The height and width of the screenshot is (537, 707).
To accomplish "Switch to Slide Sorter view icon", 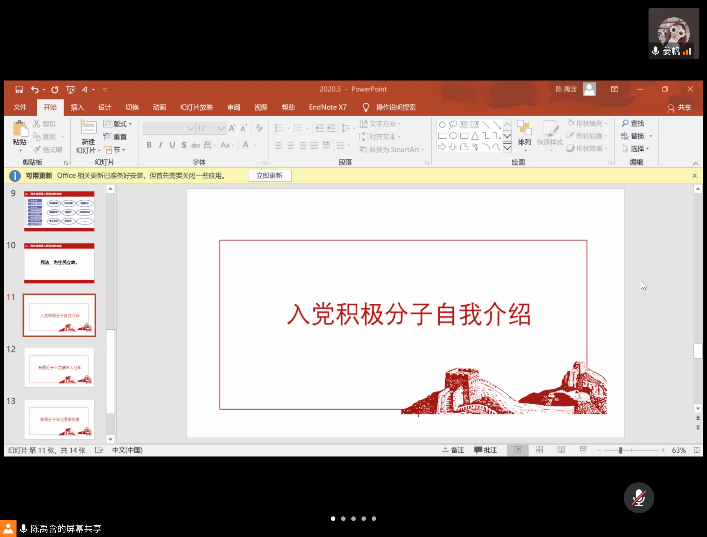I will click(538, 451).
